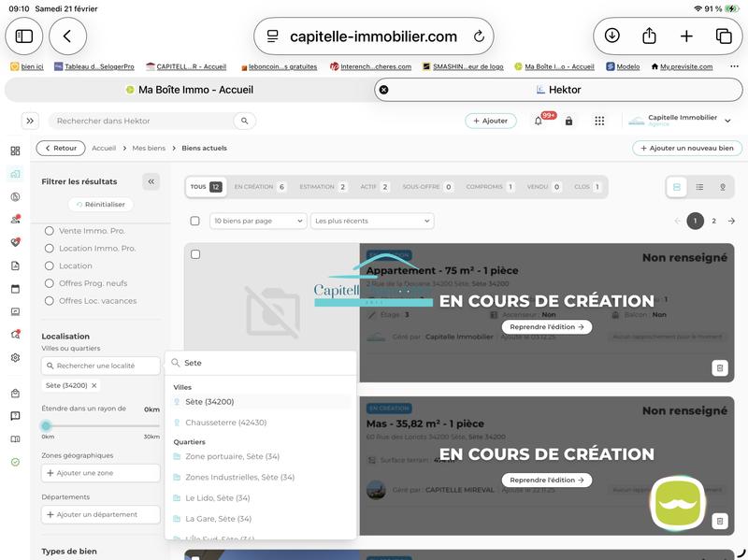The width and height of the screenshot is (748, 560).
Task: Open the Les plus récents sort dropdown
Action: coord(372,222)
